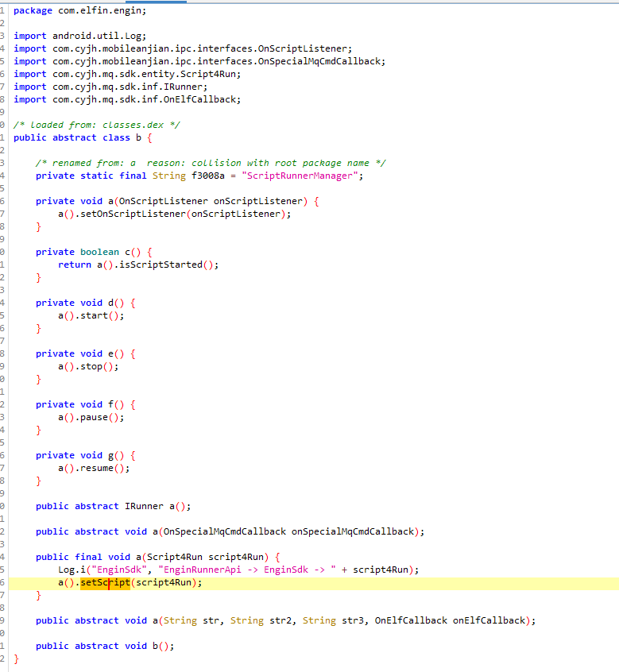Click method name g in 'private void g()'
Screen dimensions: 619x672
pos(110,456)
